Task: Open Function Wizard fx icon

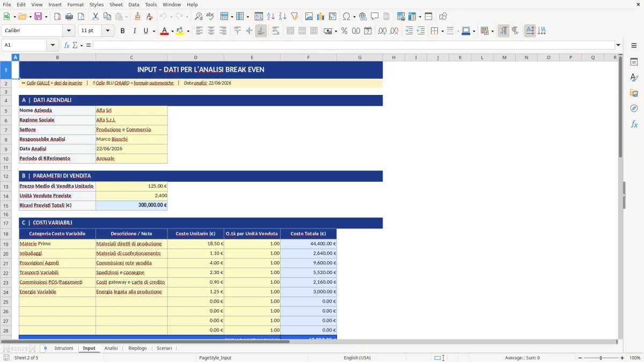Action: [x=67, y=45]
